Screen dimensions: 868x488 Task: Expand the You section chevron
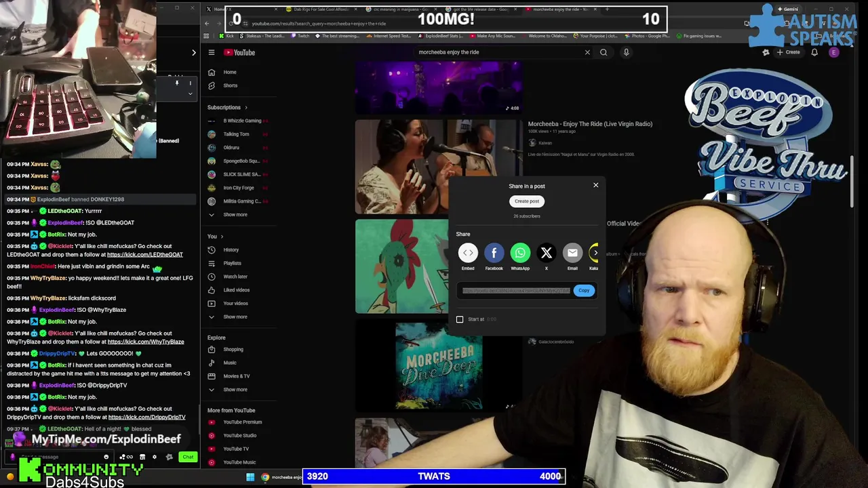pyautogui.click(x=222, y=237)
